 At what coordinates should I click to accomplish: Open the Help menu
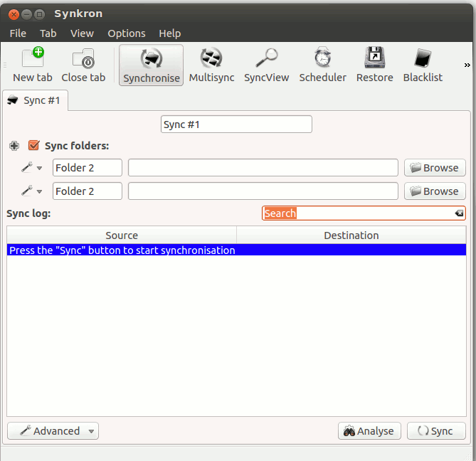[170, 33]
